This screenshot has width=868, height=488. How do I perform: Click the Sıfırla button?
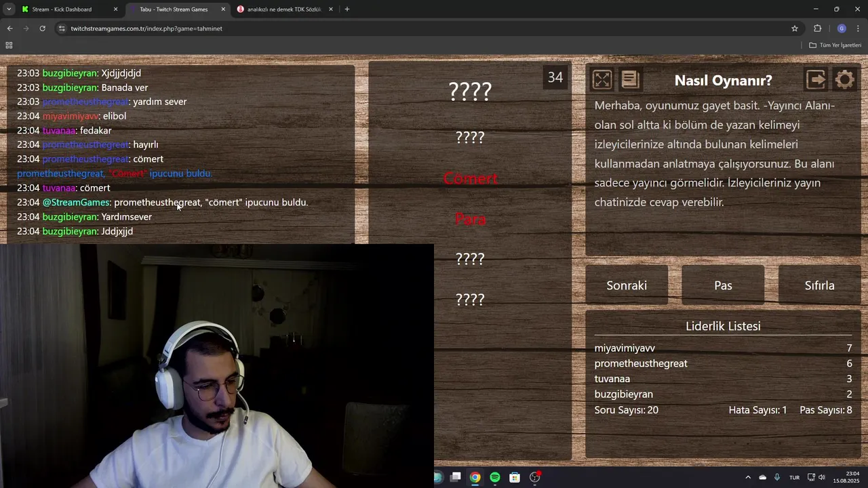tap(819, 285)
